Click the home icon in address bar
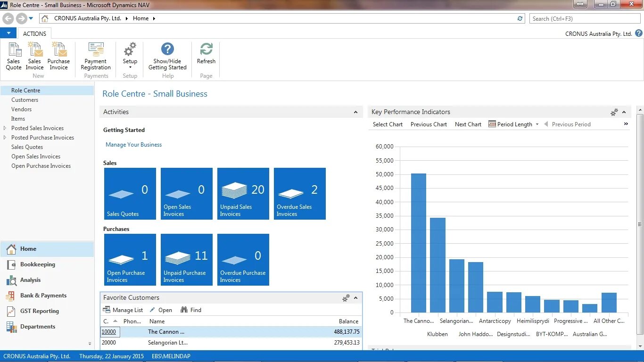644x362 pixels. pyautogui.click(x=45, y=18)
